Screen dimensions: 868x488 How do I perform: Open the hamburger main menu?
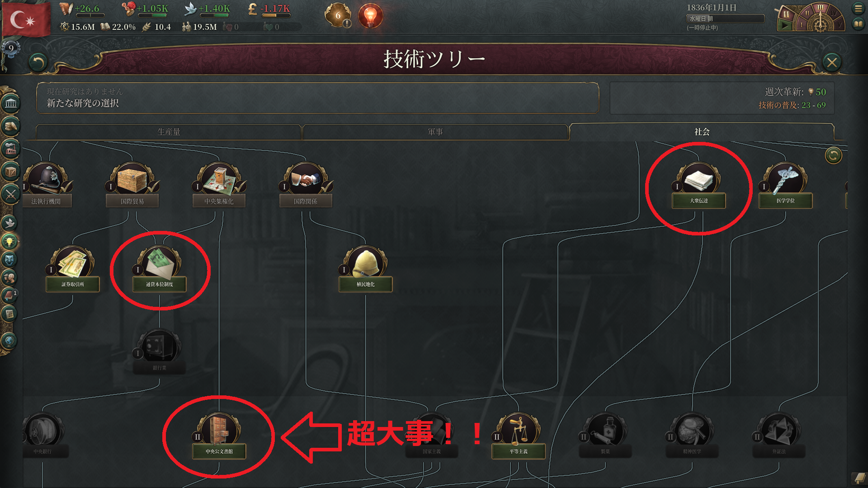point(858,8)
